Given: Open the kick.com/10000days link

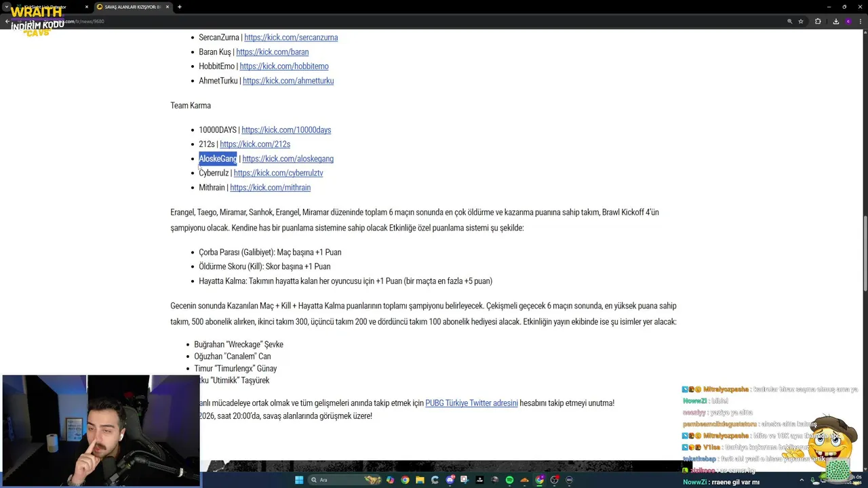Looking at the screenshot, I should (286, 129).
